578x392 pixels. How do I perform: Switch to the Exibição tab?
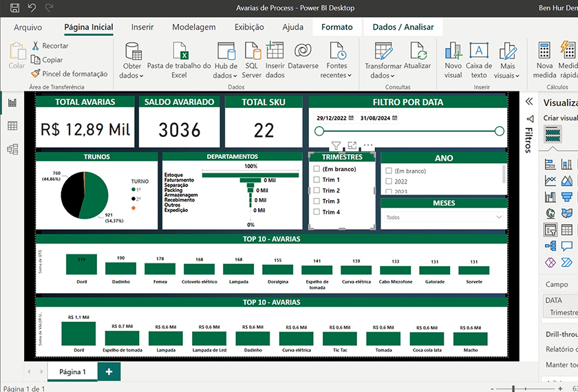(x=249, y=28)
